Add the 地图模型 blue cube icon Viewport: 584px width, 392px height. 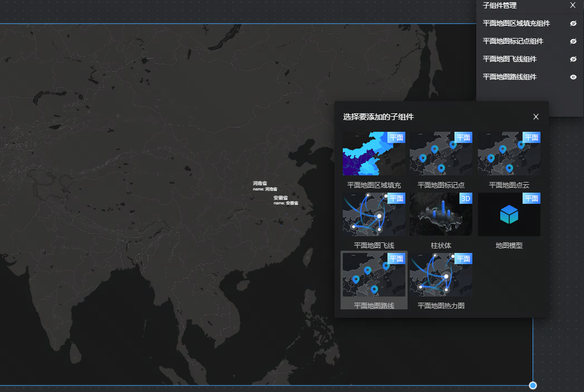pyautogui.click(x=509, y=214)
